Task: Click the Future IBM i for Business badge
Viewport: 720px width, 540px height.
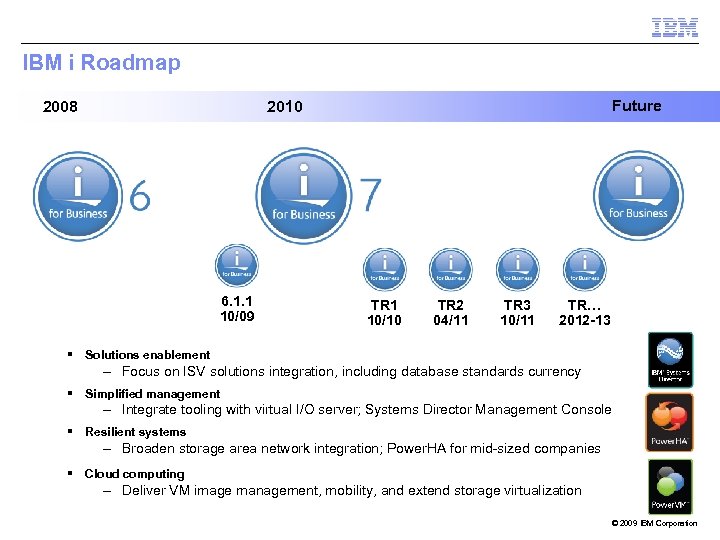Action: [x=638, y=196]
